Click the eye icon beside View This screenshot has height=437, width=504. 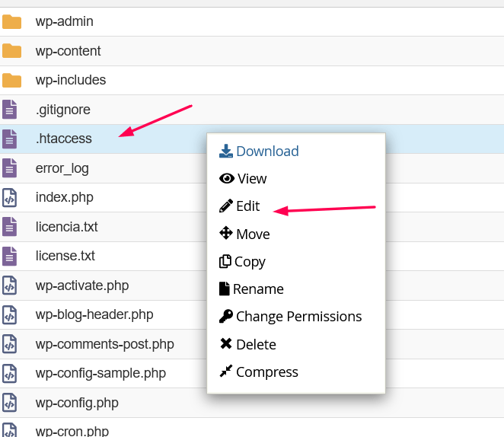tap(227, 178)
